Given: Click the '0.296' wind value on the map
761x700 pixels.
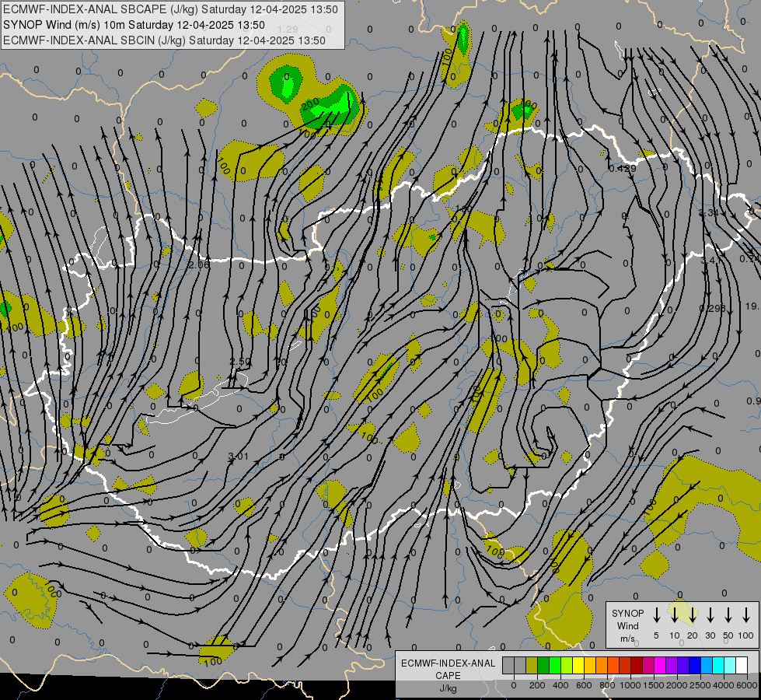Looking at the screenshot, I should click(713, 308).
